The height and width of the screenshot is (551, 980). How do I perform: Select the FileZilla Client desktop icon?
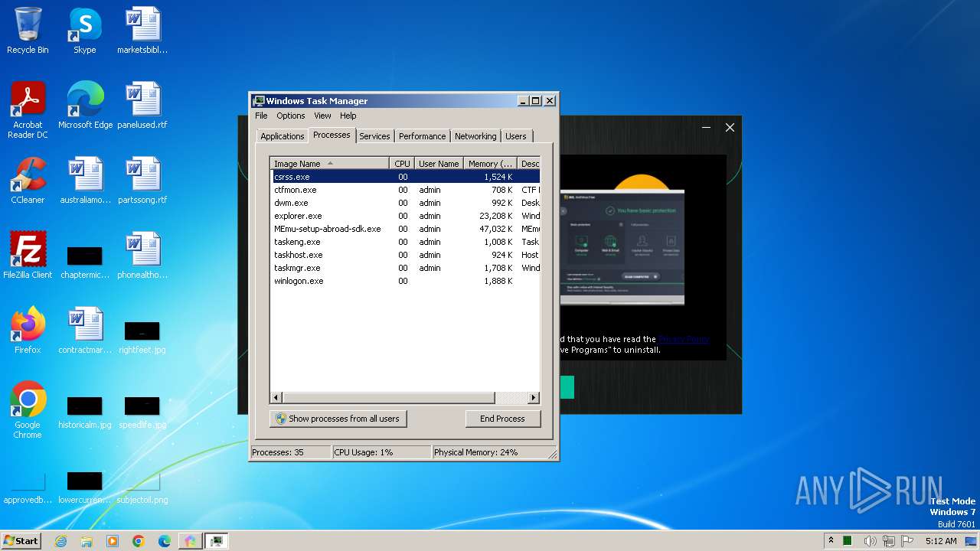28,256
